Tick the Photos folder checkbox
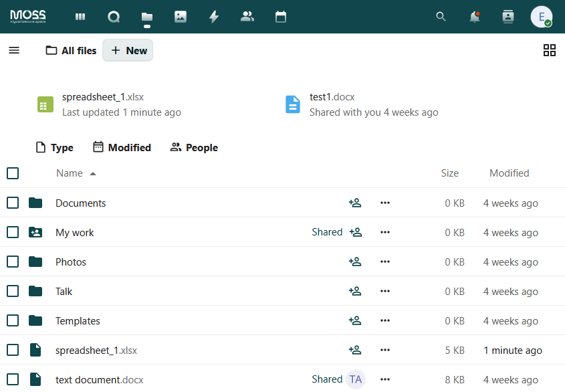Image resolution: width=565 pixels, height=392 pixels. (x=13, y=262)
